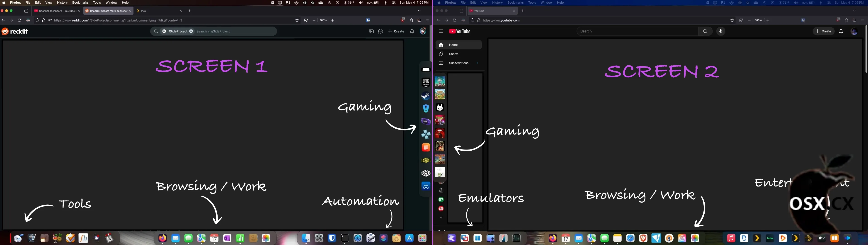Decrease page zoom with the minus control
Screen dimensions: 868x245
(314, 20)
